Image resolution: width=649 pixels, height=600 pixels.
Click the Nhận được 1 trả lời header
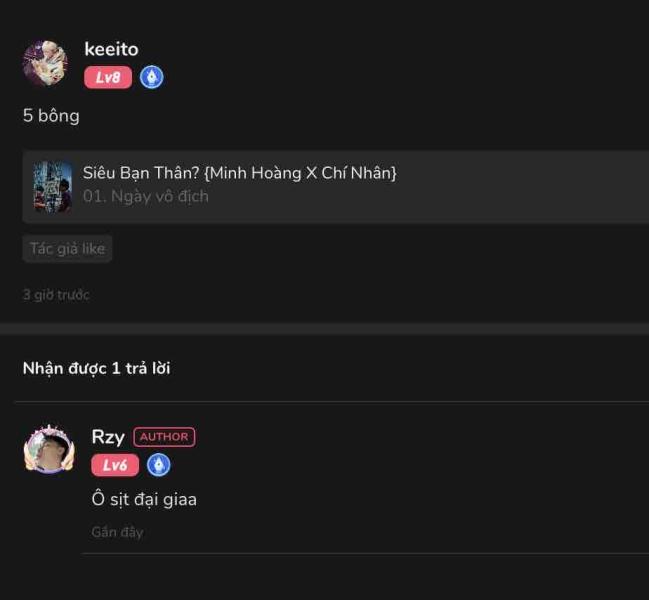pos(96,368)
